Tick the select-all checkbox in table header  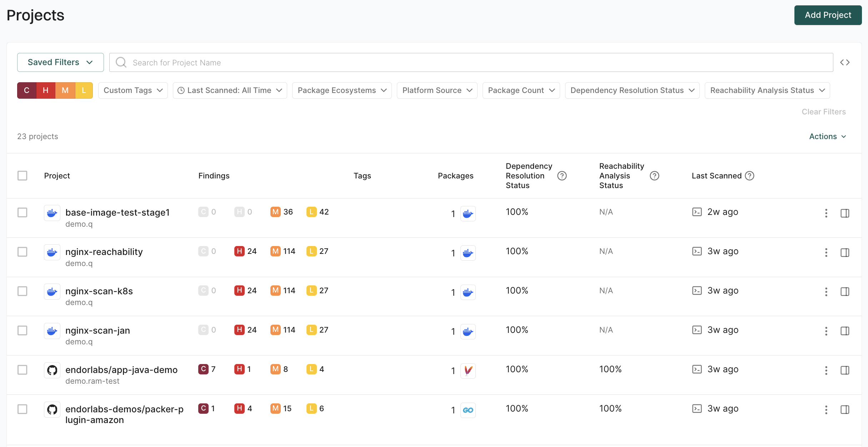[x=23, y=176]
